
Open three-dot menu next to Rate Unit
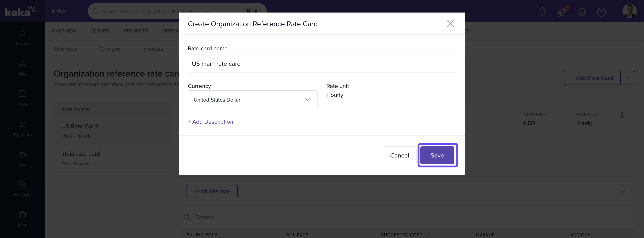point(622,115)
